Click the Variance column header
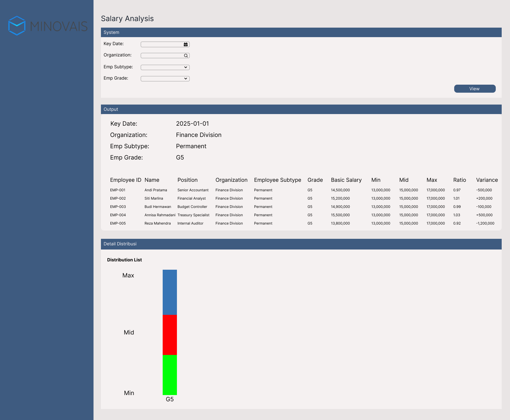The height and width of the screenshot is (420, 510). (487, 180)
